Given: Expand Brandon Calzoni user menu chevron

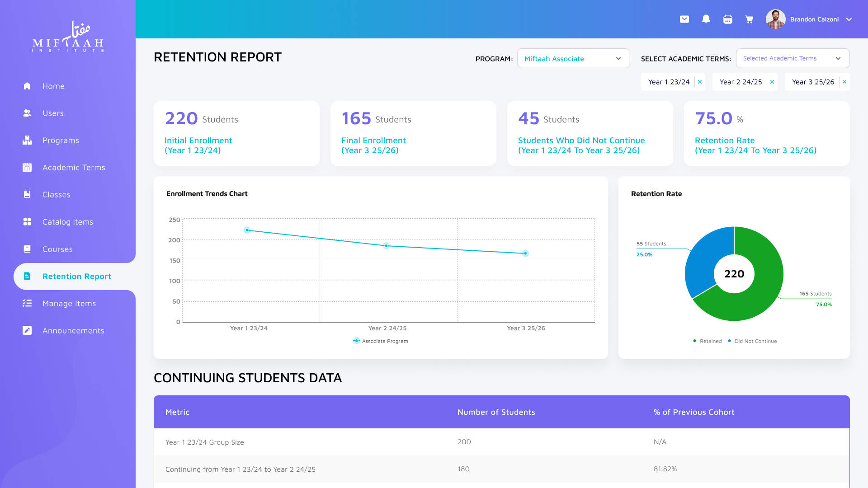Looking at the screenshot, I should click(x=849, y=19).
